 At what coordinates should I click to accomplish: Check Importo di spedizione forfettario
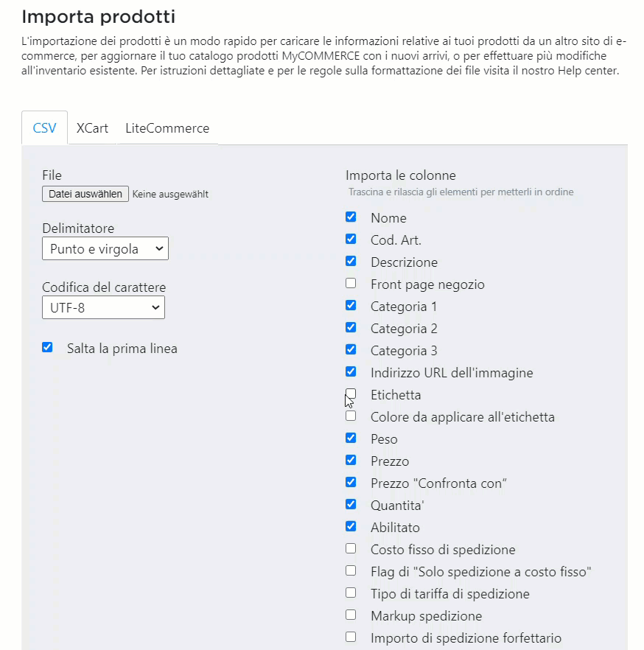(351, 637)
